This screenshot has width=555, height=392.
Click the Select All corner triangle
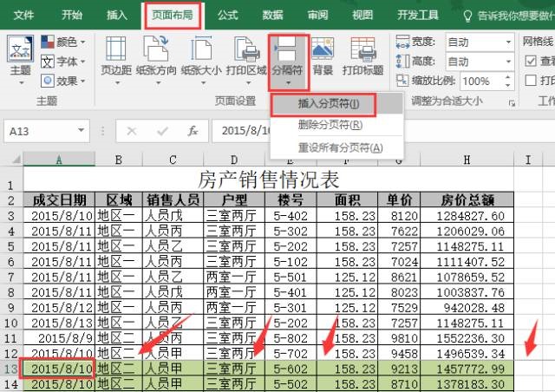click(x=16, y=160)
